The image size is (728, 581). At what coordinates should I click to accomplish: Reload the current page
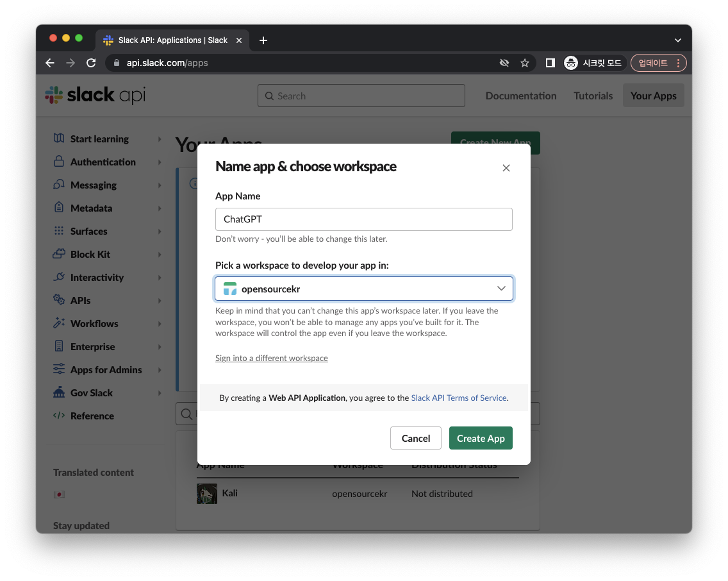(x=91, y=63)
